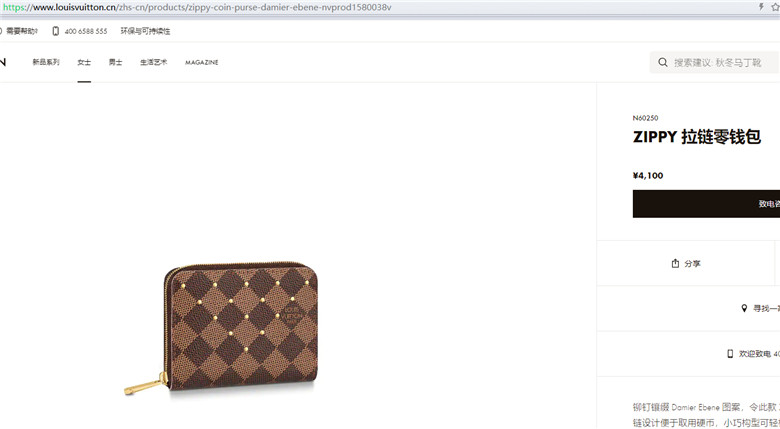Image resolution: width=780 pixels, height=429 pixels.
Task: Click the phone icon beside 400 6588 555
Action: [x=55, y=31]
